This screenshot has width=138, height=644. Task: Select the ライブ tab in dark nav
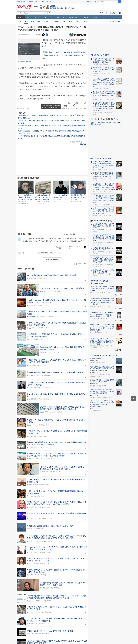point(37,17)
